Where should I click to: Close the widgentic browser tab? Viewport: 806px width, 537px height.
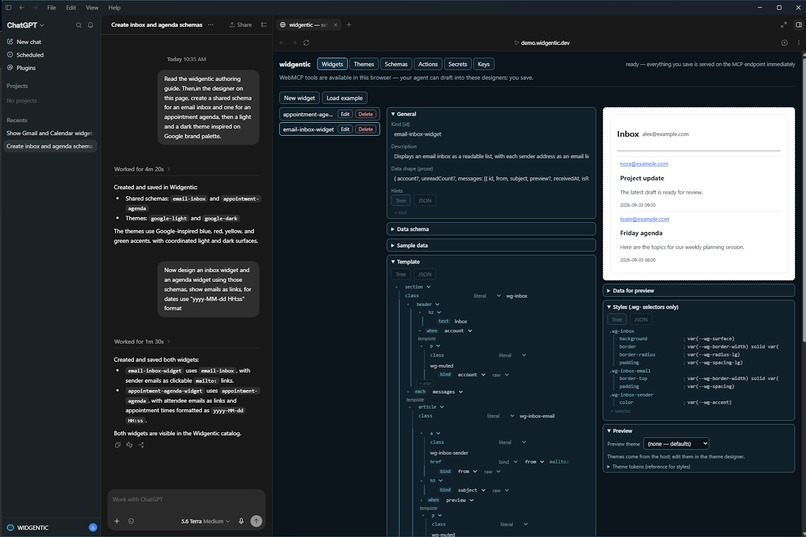pyautogui.click(x=336, y=25)
